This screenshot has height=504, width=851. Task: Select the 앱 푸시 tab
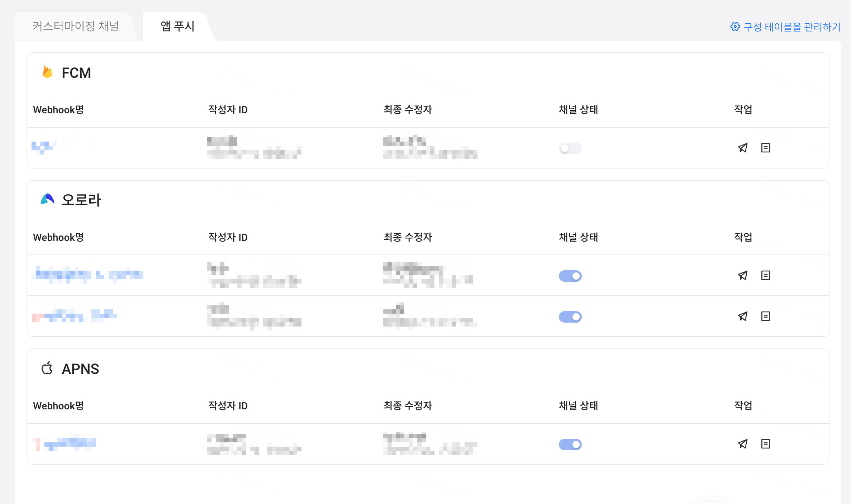[x=177, y=27]
